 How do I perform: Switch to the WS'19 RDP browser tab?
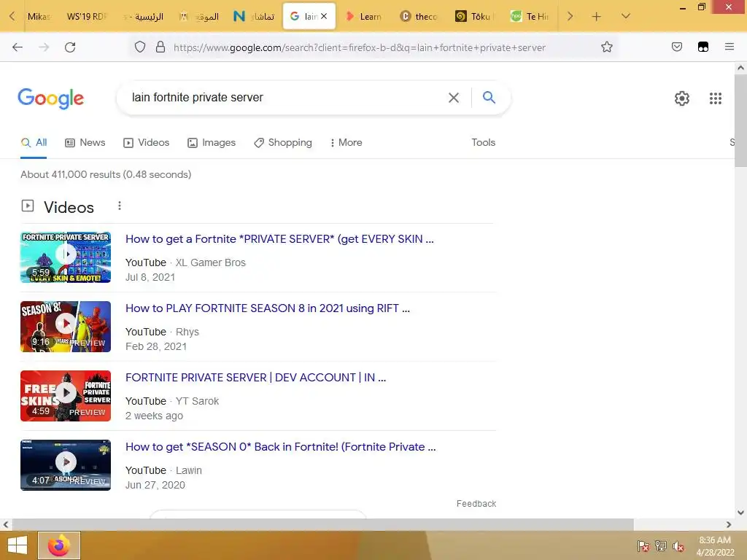coord(88,17)
